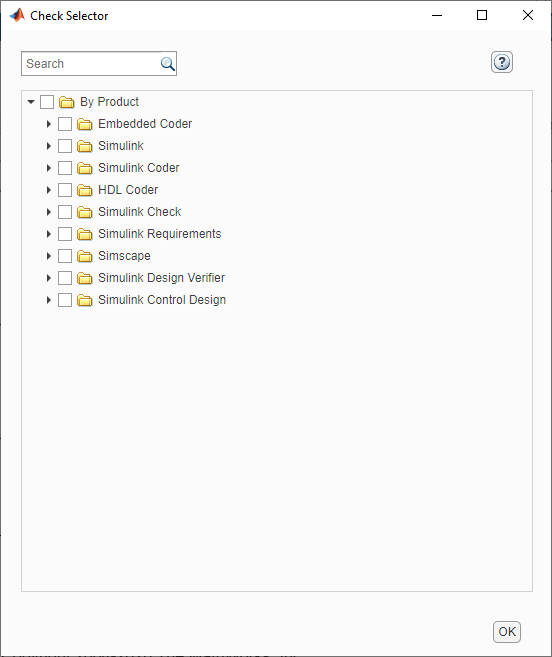Click the Simulink Requirements folder icon
Viewport: 552px width, 657px height.
coord(85,234)
